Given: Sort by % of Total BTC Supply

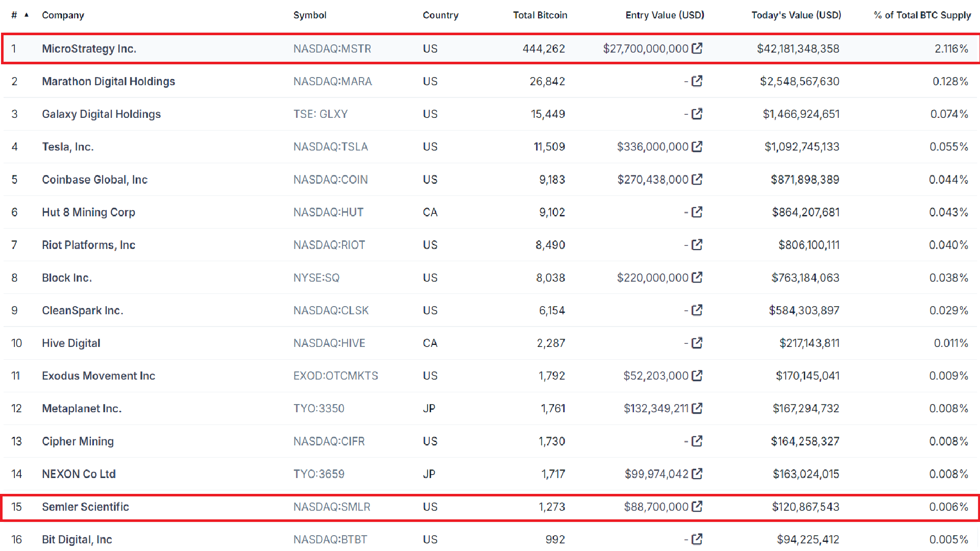Looking at the screenshot, I should pyautogui.click(x=922, y=15).
